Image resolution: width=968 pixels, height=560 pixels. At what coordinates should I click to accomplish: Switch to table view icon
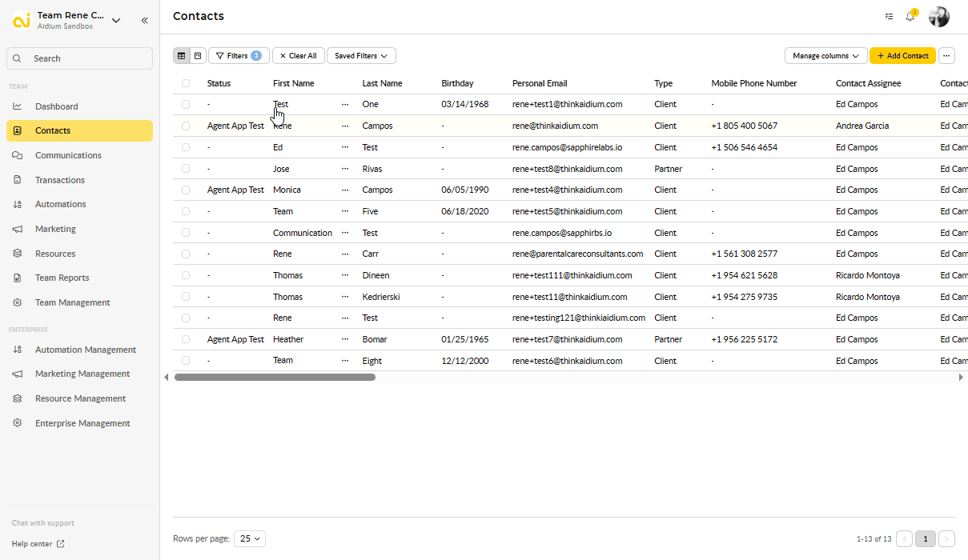(x=182, y=56)
